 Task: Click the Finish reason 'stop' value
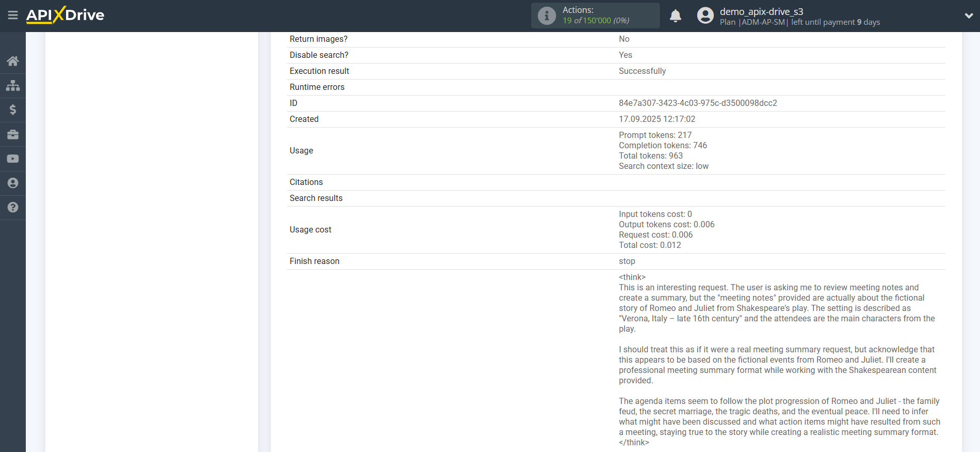click(627, 261)
